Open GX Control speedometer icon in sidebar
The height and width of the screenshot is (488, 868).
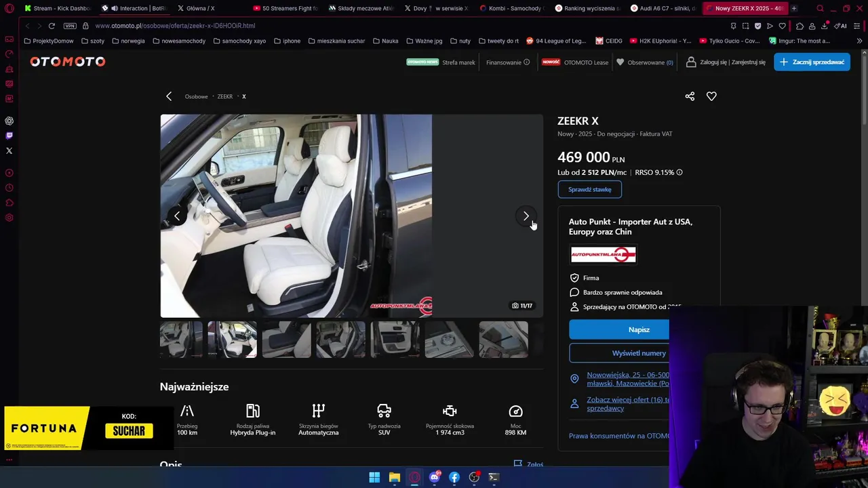[x=9, y=54]
